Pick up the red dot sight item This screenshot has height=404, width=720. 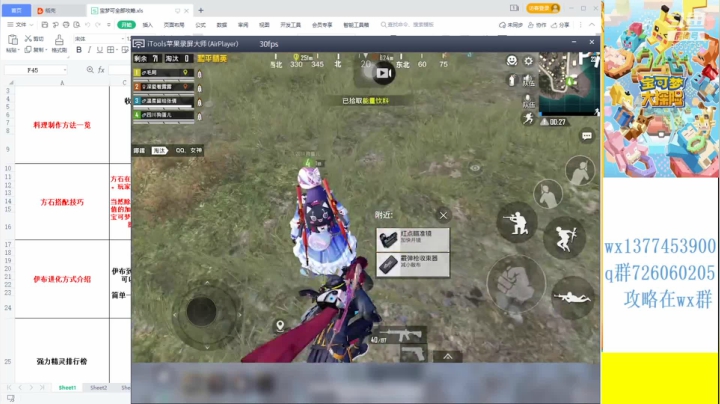pos(413,239)
